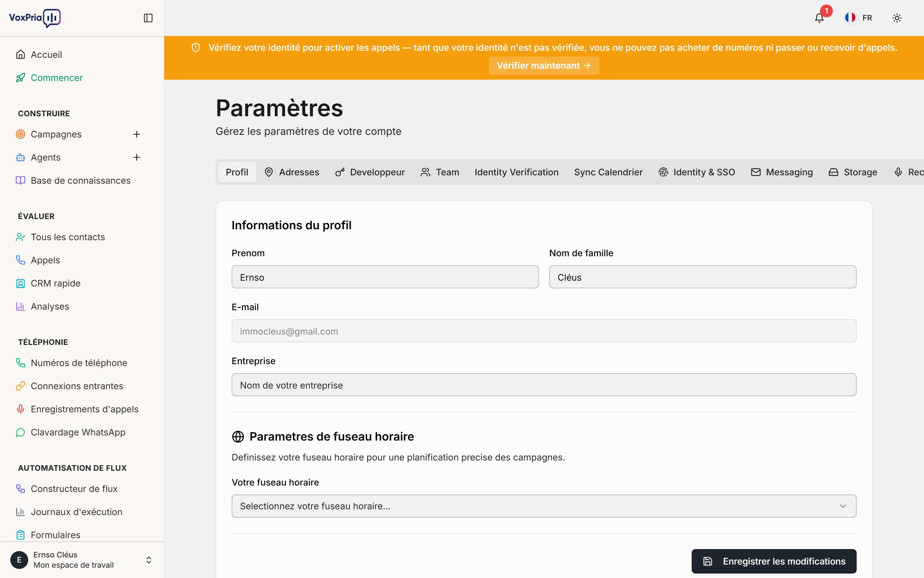
Task: Expand workspace switcher chevrons
Action: [x=149, y=560]
